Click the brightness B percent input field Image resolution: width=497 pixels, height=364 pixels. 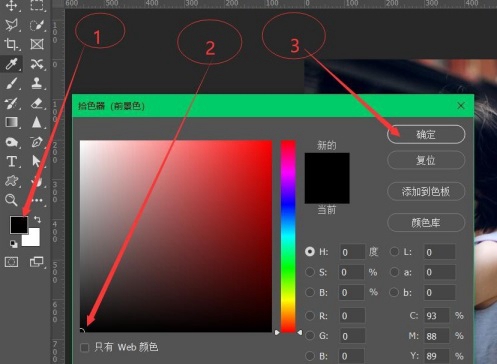point(352,293)
